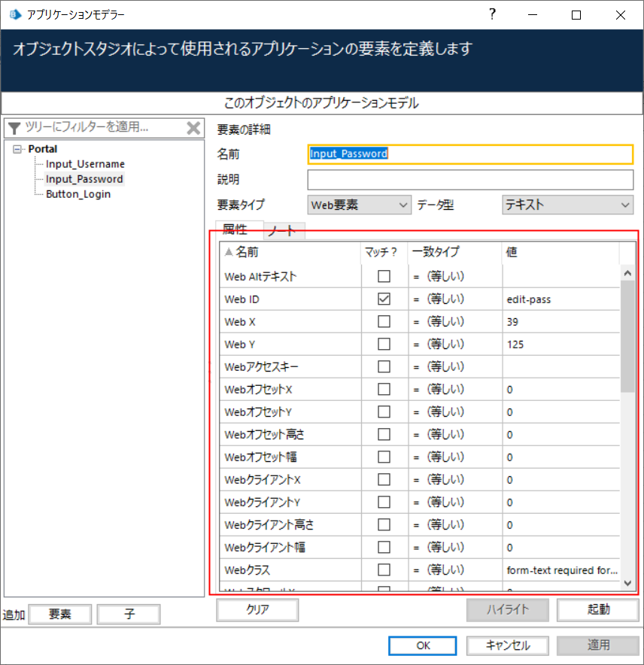Clear the tree filter using the X icon
The width and height of the screenshot is (644, 665).
click(193, 128)
